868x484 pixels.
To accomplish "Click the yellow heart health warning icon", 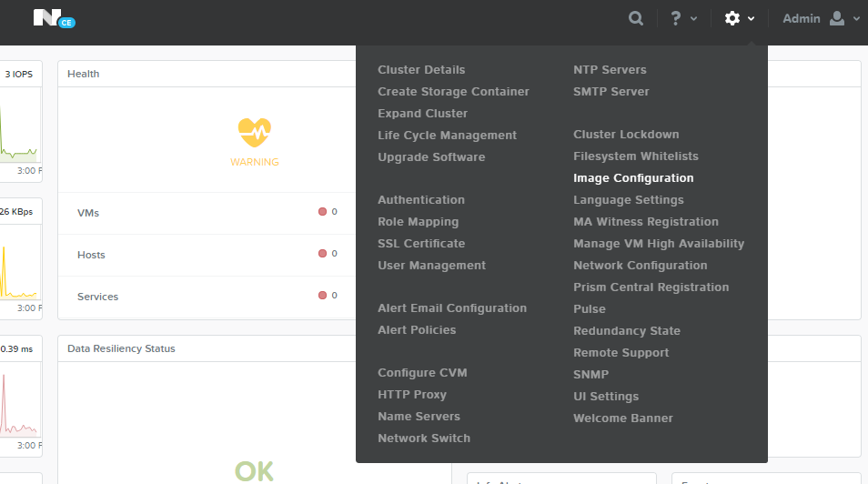I will tap(255, 133).
